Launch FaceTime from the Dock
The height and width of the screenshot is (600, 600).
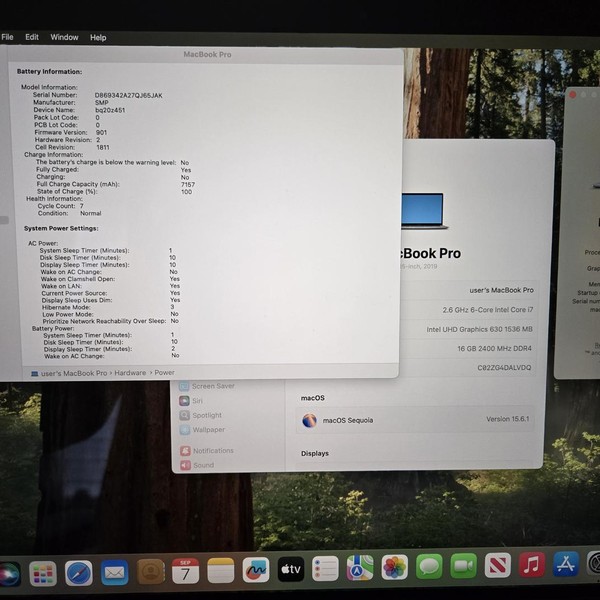pyautogui.click(x=463, y=566)
